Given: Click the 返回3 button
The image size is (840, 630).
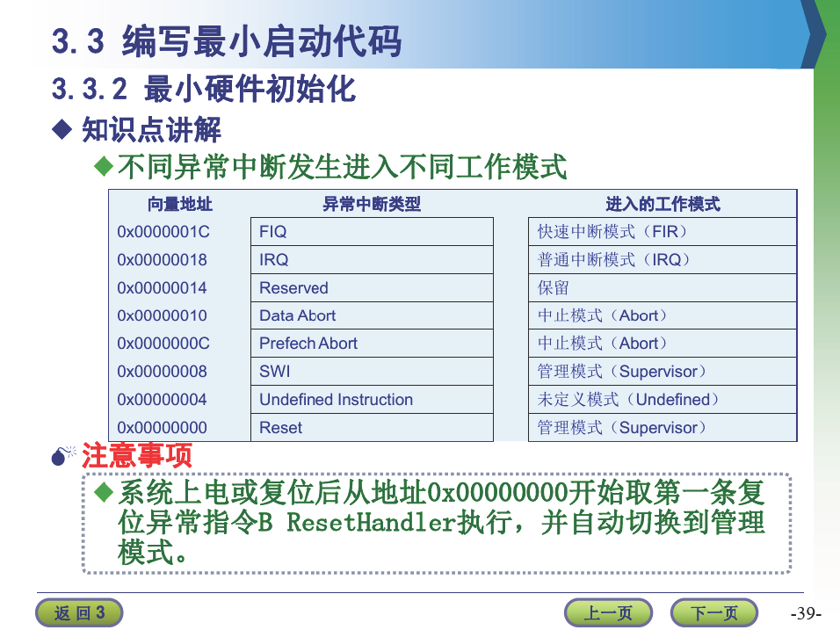Looking at the screenshot, I should 79,612.
